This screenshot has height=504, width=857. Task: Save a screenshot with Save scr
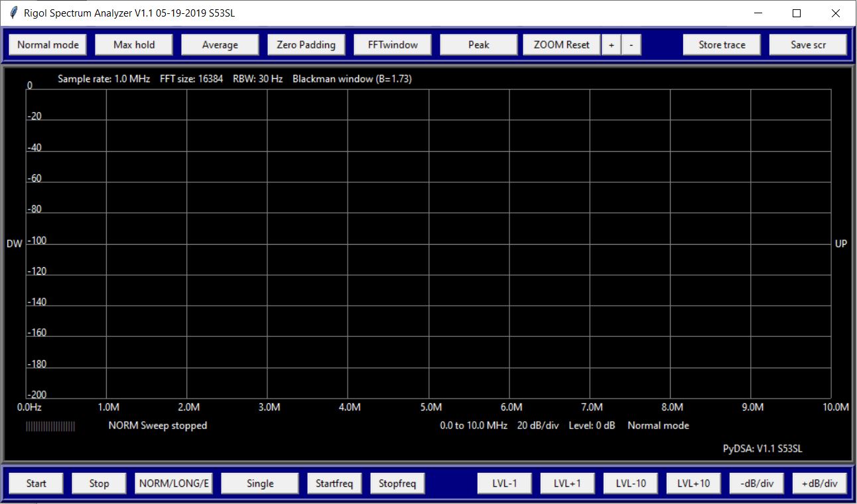pyautogui.click(x=808, y=44)
